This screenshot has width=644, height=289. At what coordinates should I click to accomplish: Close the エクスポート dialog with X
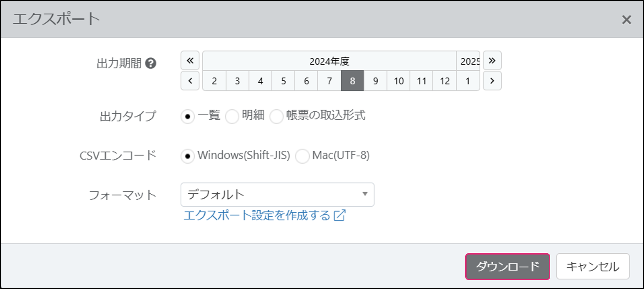[626, 19]
